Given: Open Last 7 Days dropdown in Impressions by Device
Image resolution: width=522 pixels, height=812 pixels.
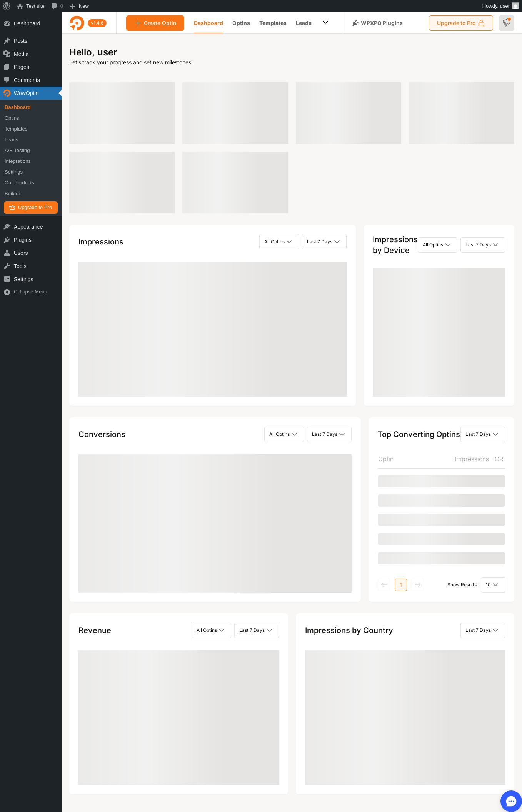Looking at the screenshot, I should click(483, 245).
